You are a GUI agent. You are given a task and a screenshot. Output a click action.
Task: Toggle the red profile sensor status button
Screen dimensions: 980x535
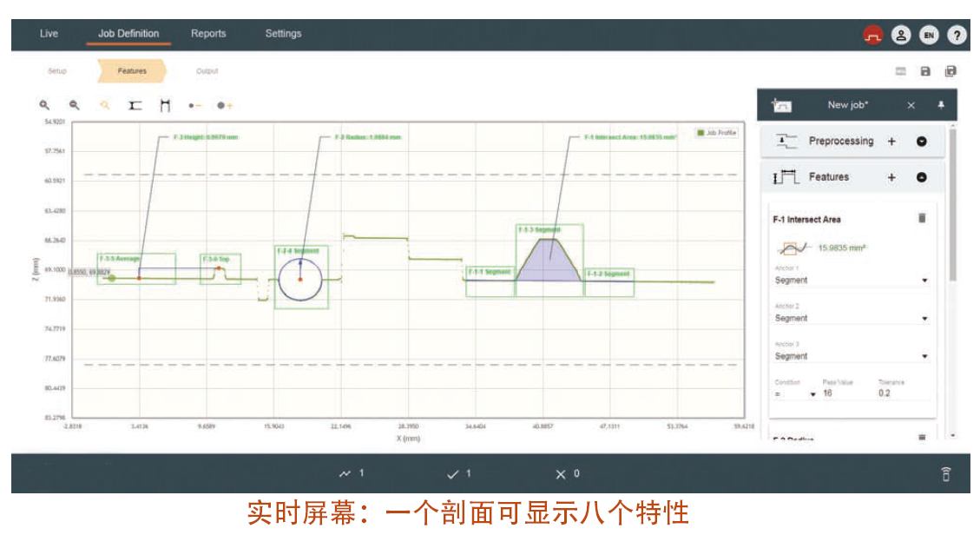tap(872, 35)
